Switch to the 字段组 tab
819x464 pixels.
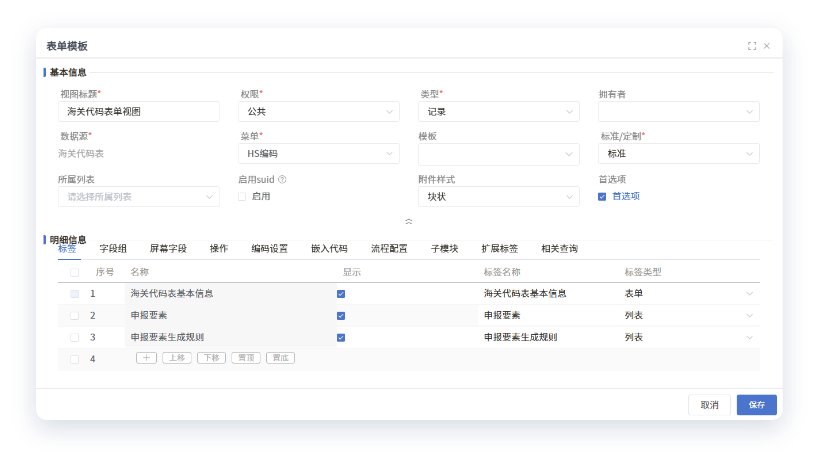(x=113, y=249)
